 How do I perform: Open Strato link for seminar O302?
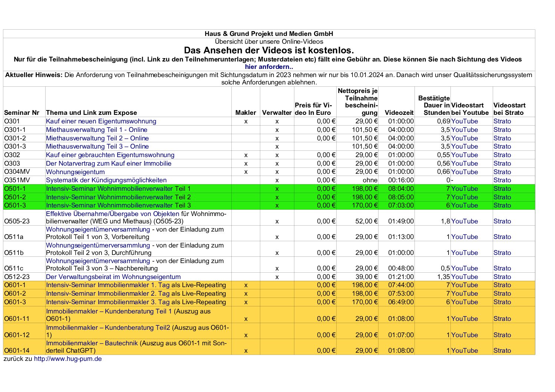(502, 155)
